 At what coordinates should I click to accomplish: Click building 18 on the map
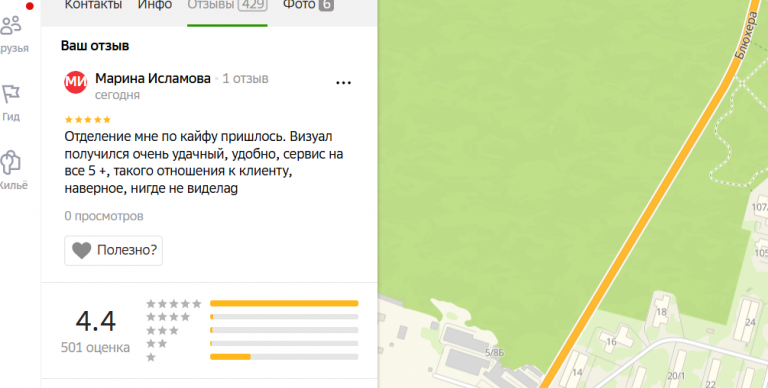[x=661, y=312]
